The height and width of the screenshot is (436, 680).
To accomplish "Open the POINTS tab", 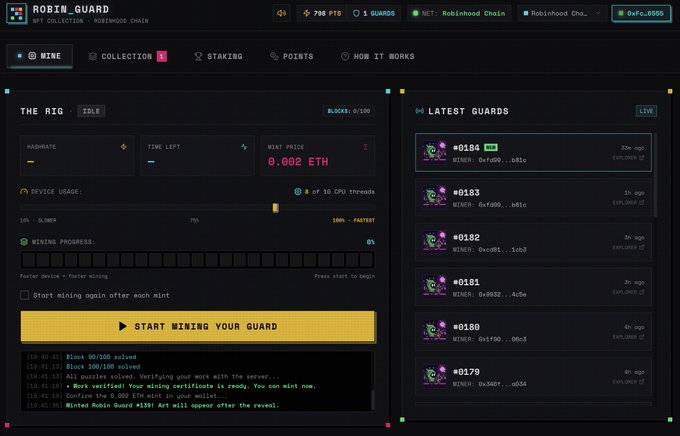I will [291, 56].
